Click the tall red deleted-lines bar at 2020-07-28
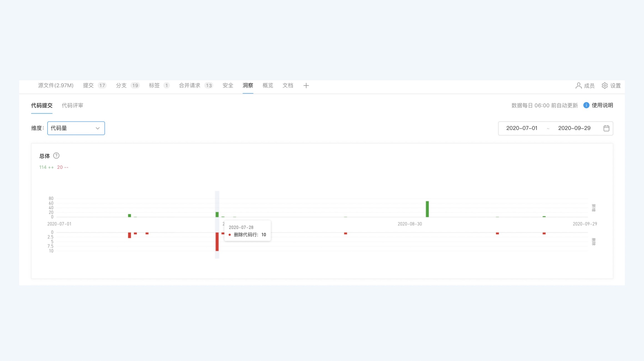Viewport: 644px width, 361px height. coord(217,241)
